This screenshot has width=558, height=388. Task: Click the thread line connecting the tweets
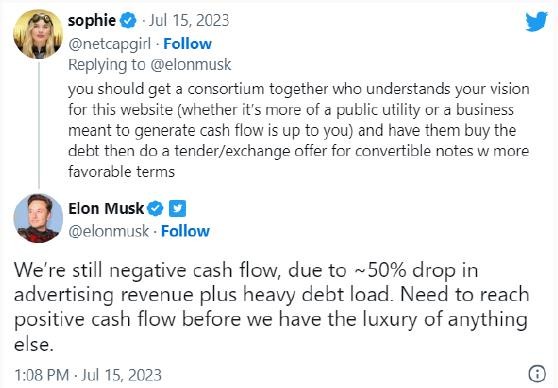(x=39, y=125)
